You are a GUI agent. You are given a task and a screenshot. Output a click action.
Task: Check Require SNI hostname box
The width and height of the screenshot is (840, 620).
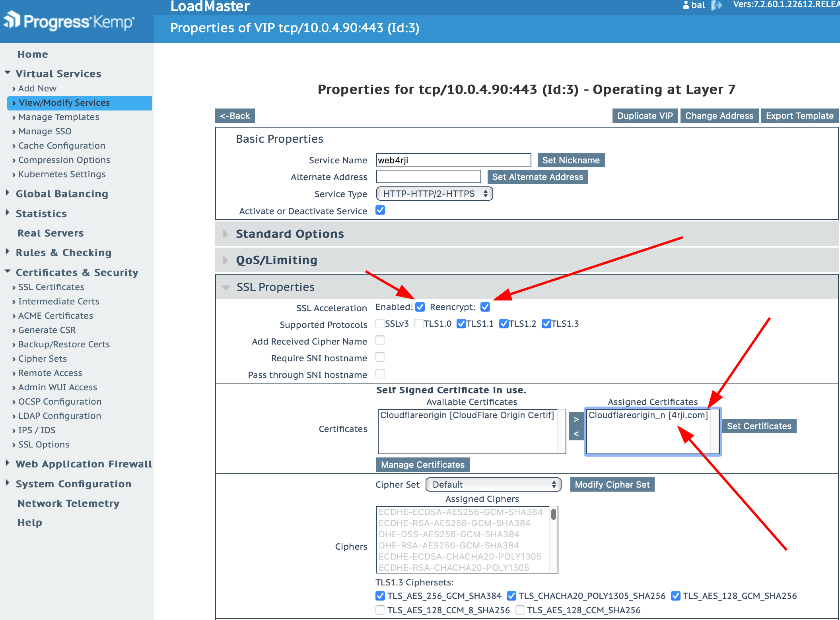point(380,357)
